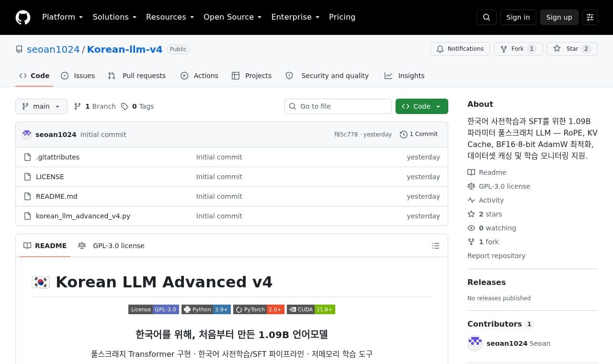Open seoan1024 owner link in breadcrumb

(53, 49)
